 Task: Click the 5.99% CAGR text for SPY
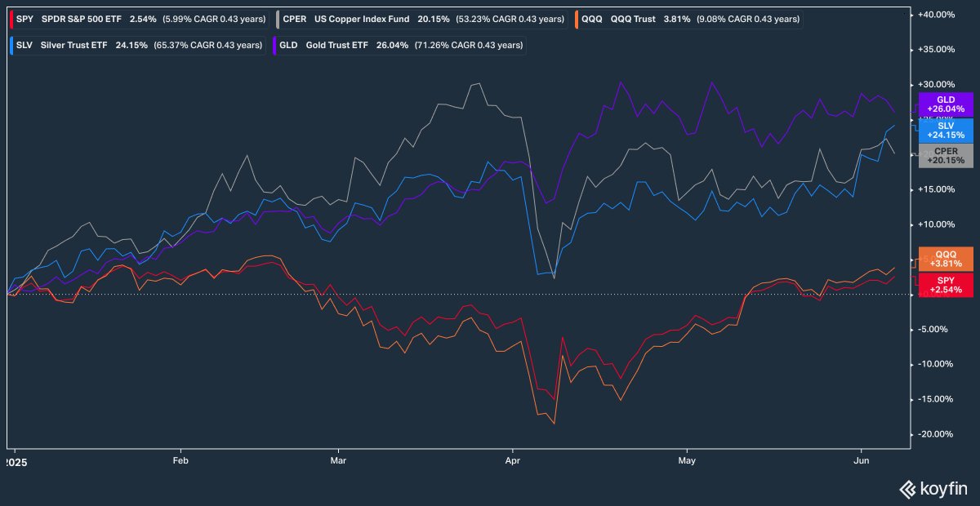coord(213,19)
